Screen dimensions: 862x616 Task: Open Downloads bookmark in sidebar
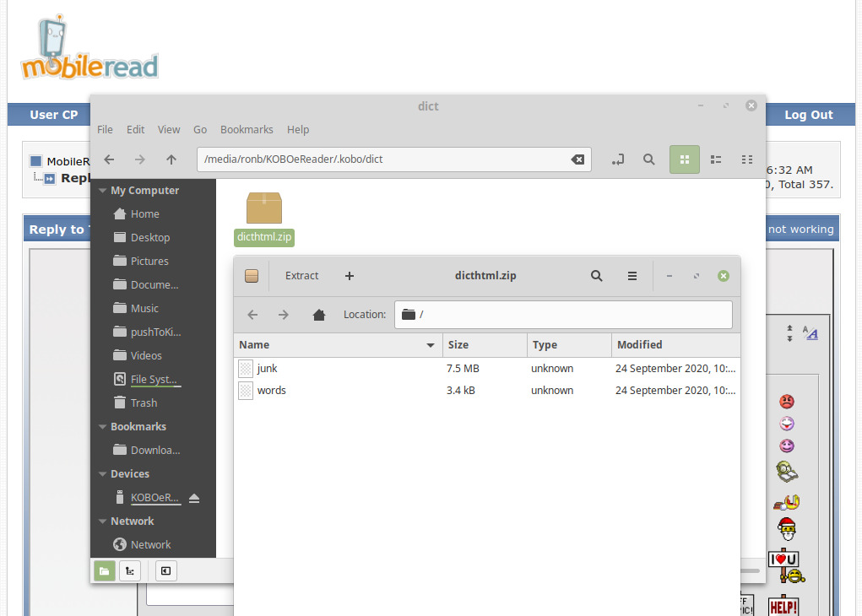(x=154, y=451)
